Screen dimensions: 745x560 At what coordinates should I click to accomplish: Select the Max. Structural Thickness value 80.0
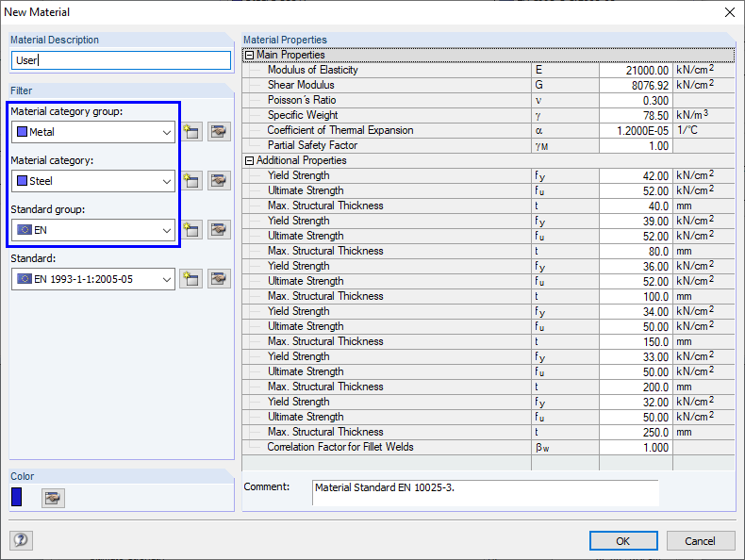pos(636,252)
